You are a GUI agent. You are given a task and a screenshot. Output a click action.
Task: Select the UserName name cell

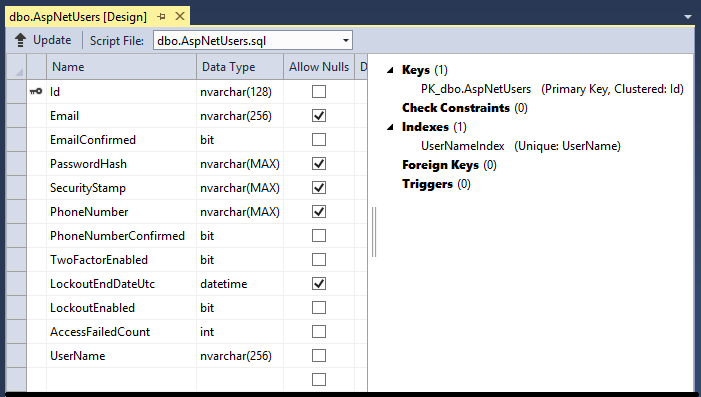tap(121, 355)
